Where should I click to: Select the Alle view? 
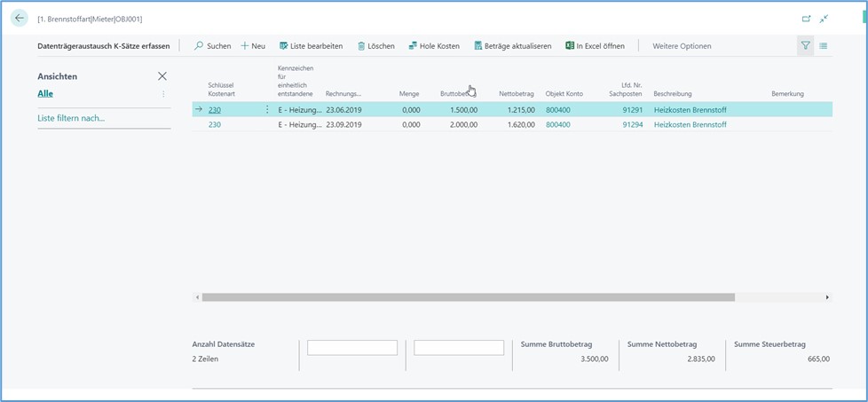[x=45, y=93]
